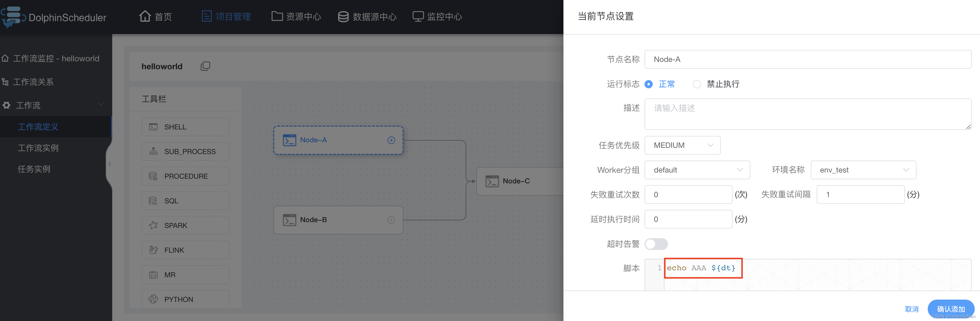Toggle the 超时告警 switch

pos(656,244)
